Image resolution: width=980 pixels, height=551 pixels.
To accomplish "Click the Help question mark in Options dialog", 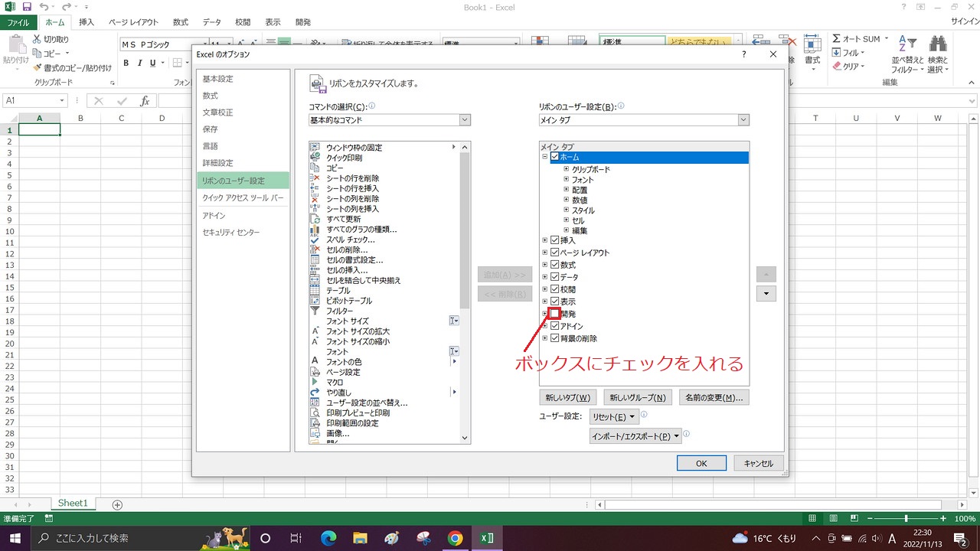I will coord(744,55).
